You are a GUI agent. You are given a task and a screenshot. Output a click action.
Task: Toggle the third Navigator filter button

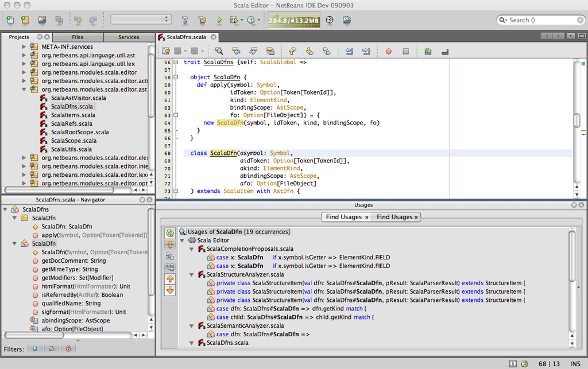coord(68,348)
